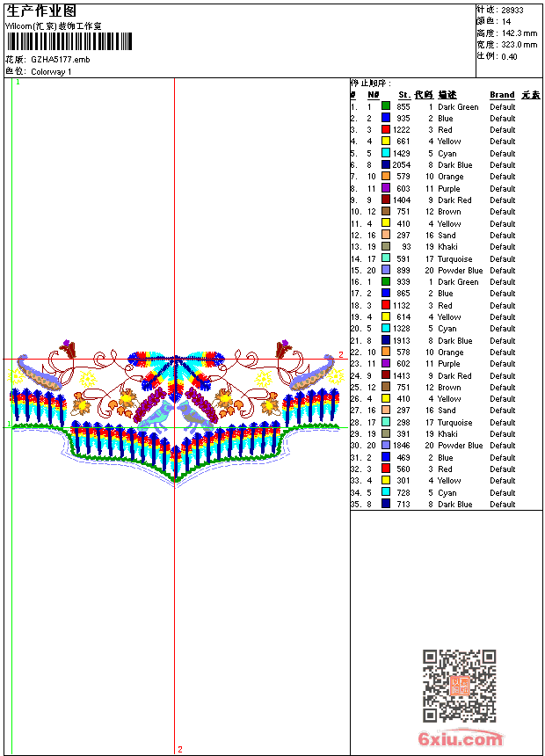Click the height value 142.3 mm

tap(520, 33)
